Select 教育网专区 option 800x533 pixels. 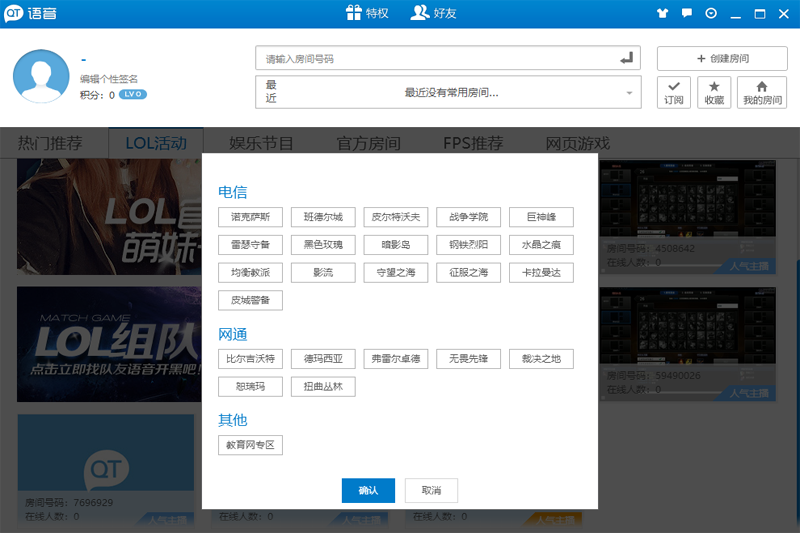pos(250,445)
